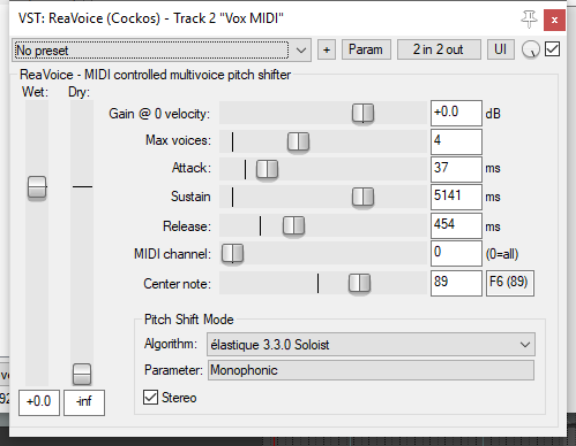
Task: Click the Wet fader handle
Action: (37, 187)
